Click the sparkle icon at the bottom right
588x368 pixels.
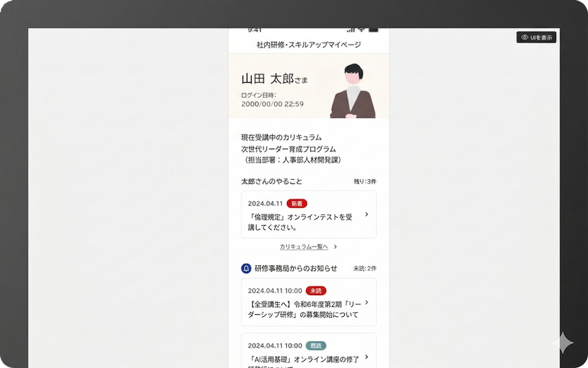pos(563,343)
